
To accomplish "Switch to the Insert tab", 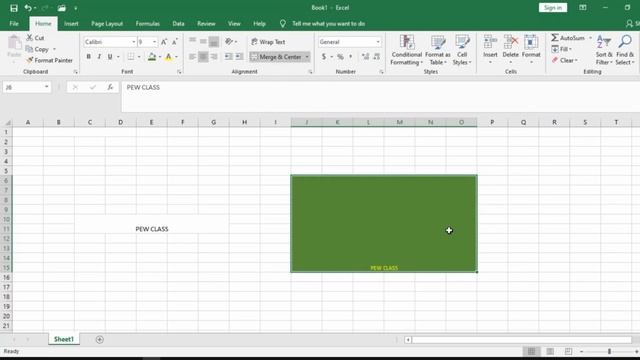I will tap(71, 24).
